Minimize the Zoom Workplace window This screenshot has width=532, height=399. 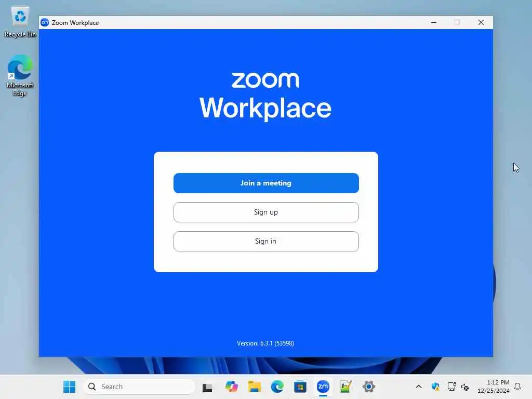click(434, 22)
